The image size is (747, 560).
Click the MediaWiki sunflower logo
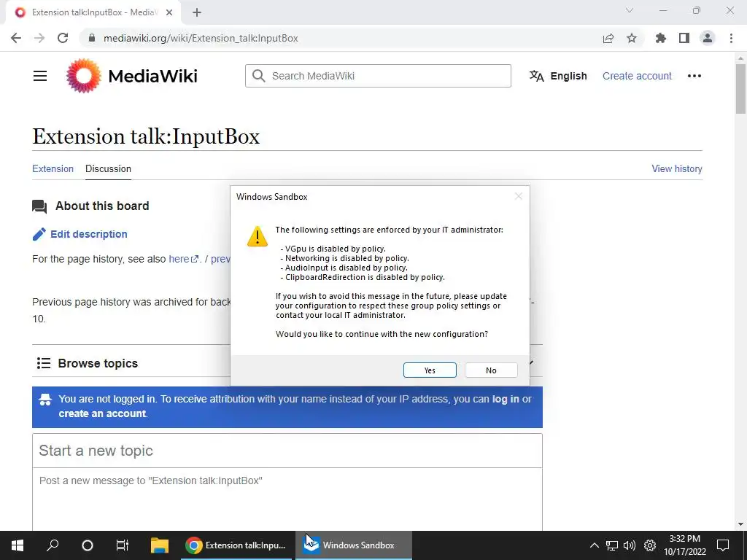coord(84,76)
